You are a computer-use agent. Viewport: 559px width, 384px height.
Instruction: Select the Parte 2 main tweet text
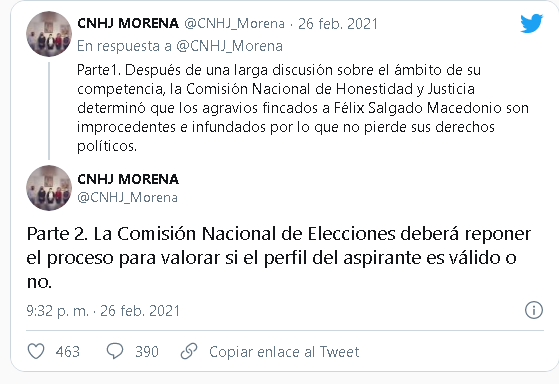point(279,258)
